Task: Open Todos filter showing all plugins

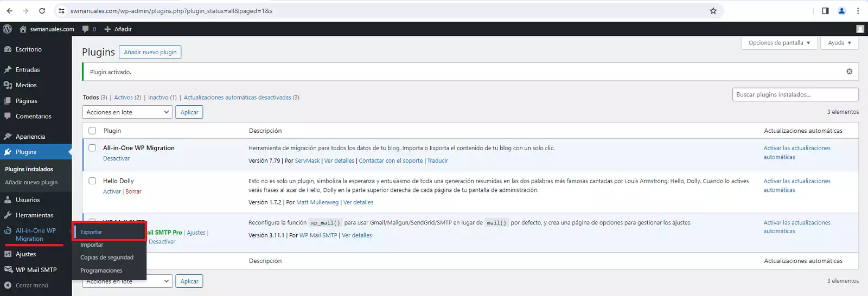Action: click(91, 98)
